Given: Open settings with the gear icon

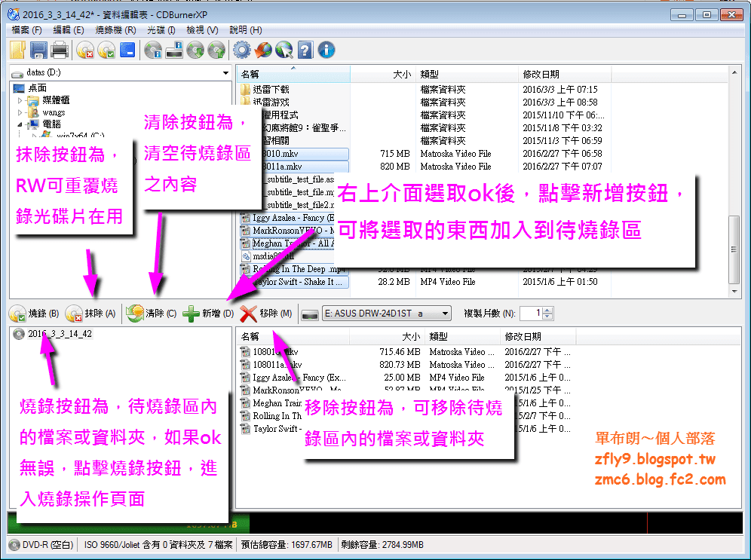Looking at the screenshot, I should [x=242, y=50].
